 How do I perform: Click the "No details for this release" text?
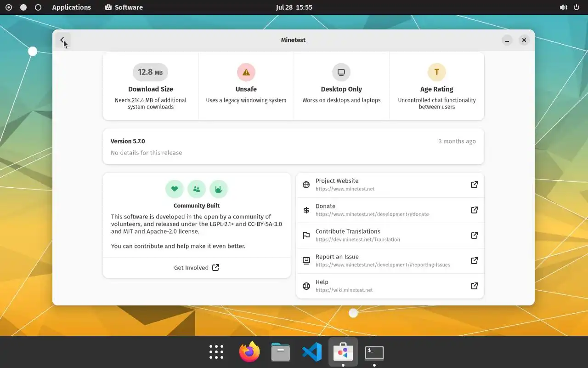(x=146, y=153)
